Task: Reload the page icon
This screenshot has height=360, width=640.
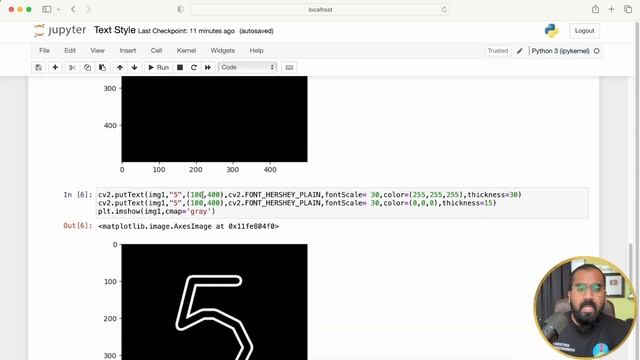Action: pyautogui.click(x=444, y=9)
